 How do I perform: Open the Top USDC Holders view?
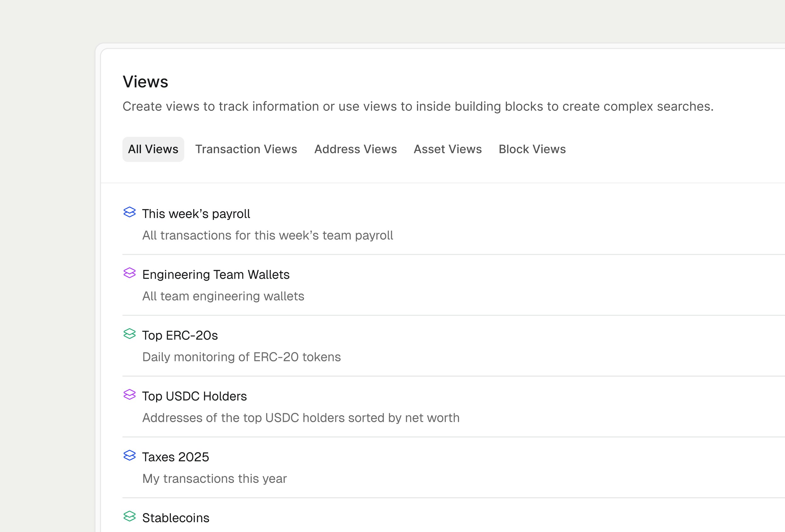pyautogui.click(x=194, y=396)
